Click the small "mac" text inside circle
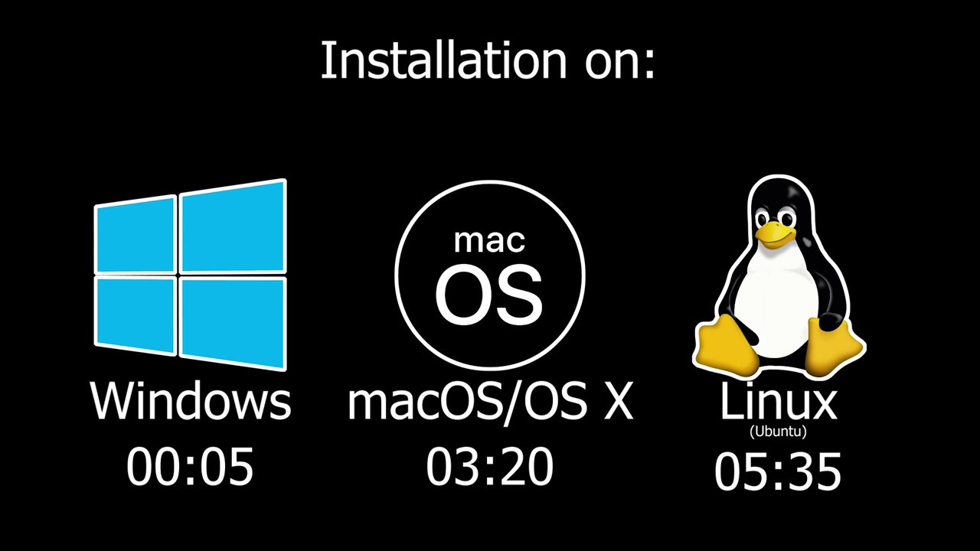This screenshot has height=551, width=980. click(489, 240)
